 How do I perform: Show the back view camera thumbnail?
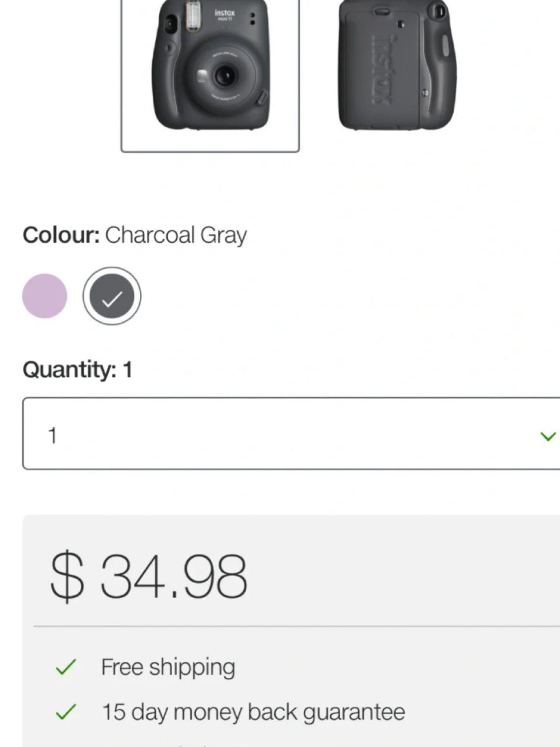[x=397, y=67]
